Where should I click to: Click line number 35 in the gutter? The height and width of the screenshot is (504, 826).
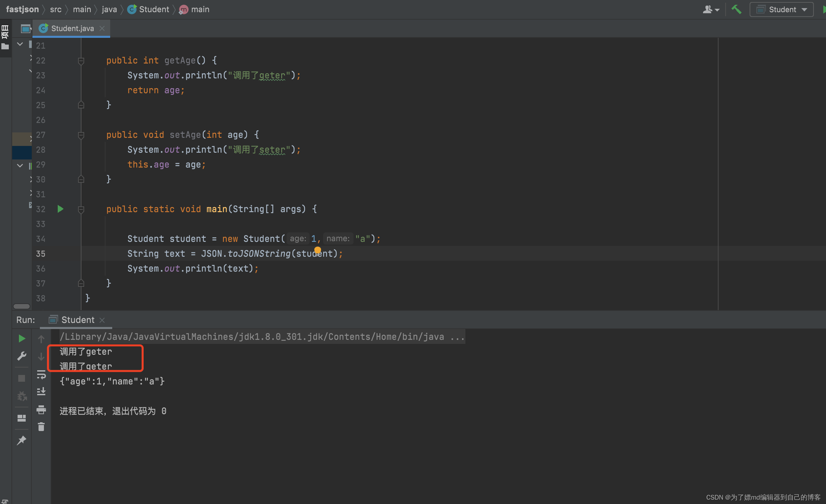(41, 254)
